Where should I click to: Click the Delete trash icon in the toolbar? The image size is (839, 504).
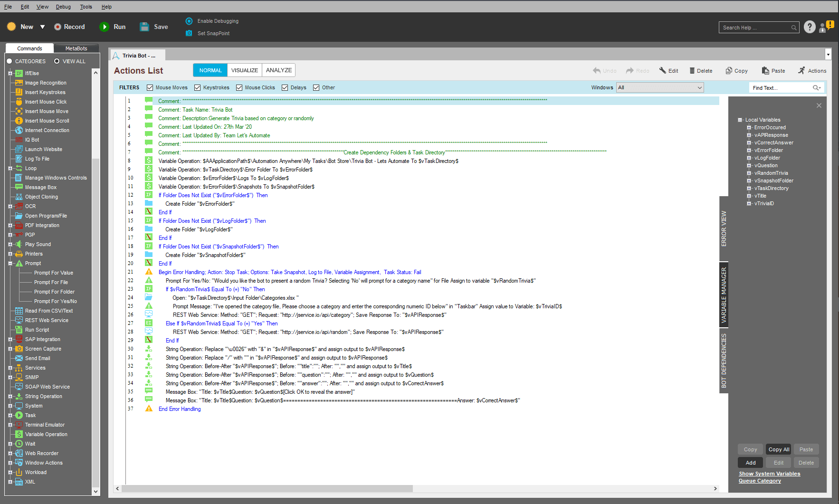[692, 71]
